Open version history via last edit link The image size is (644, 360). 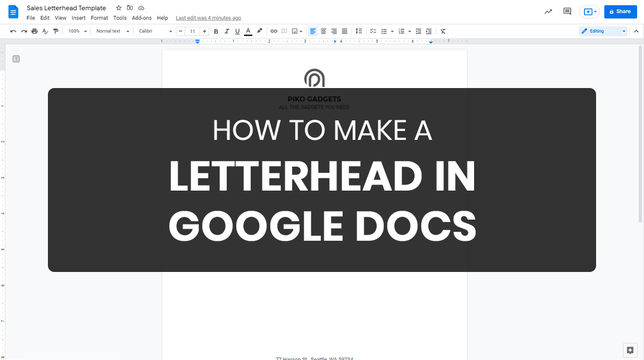coord(208,17)
